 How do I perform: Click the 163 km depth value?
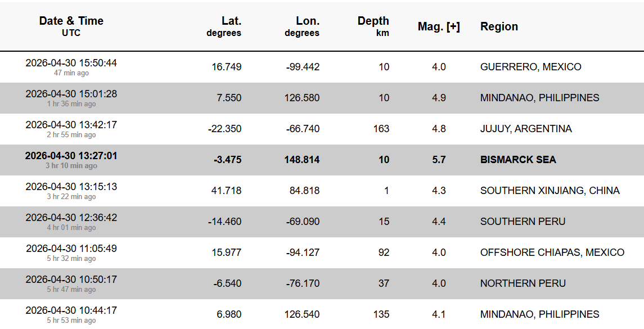click(x=381, y=129)
